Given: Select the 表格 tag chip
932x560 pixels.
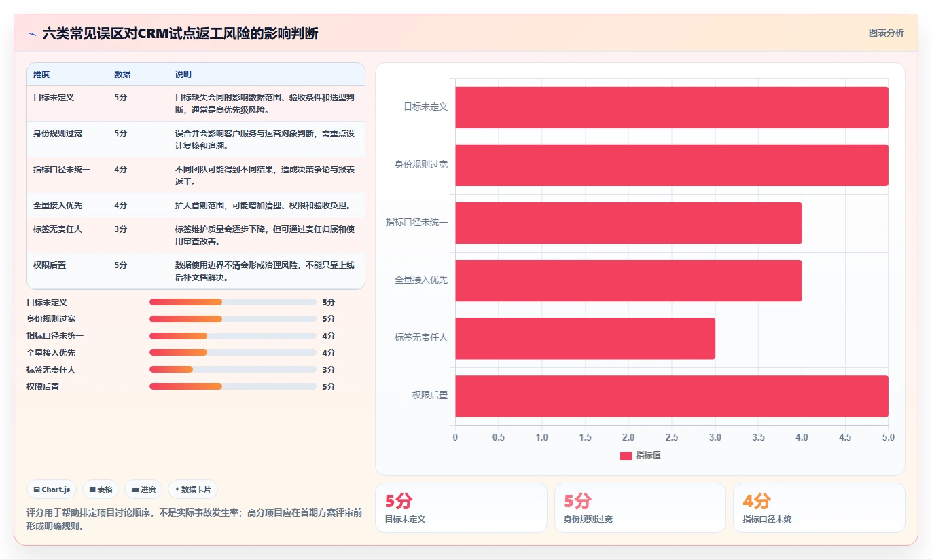Looking at the screenshot, I should click(x=101, y=489).
